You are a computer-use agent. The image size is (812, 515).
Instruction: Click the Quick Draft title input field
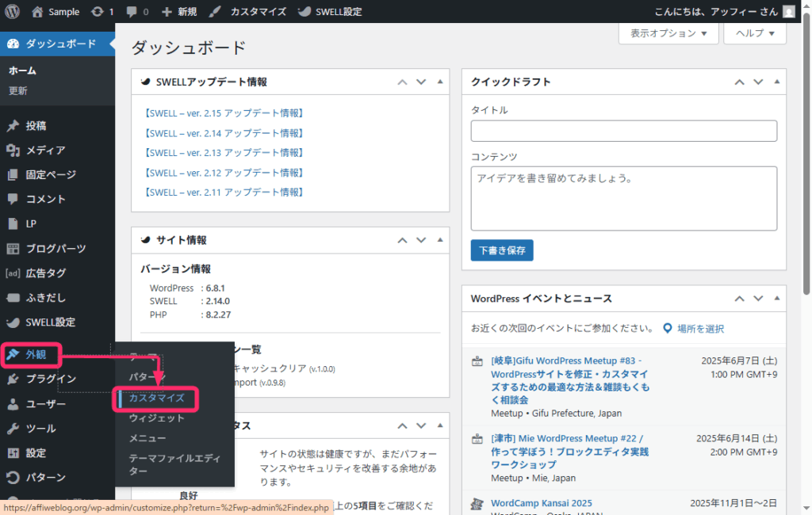[x=623, y=131]
